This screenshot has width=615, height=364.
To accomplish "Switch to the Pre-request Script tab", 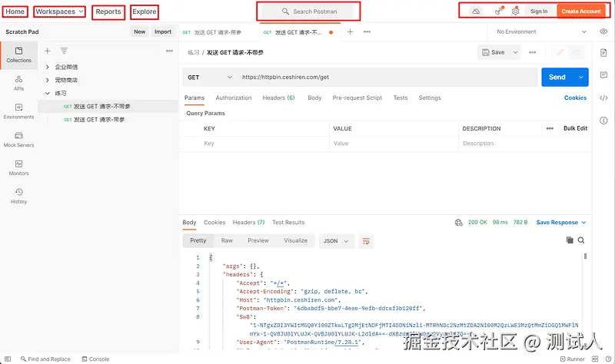I will pos(357,98).
